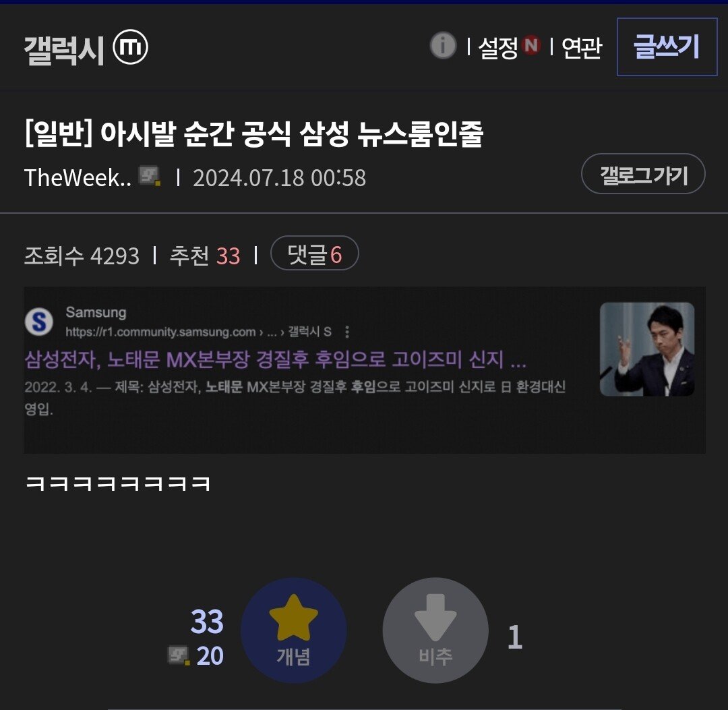Click the fixed-nick badge beside count 20

tap(179, 655)
